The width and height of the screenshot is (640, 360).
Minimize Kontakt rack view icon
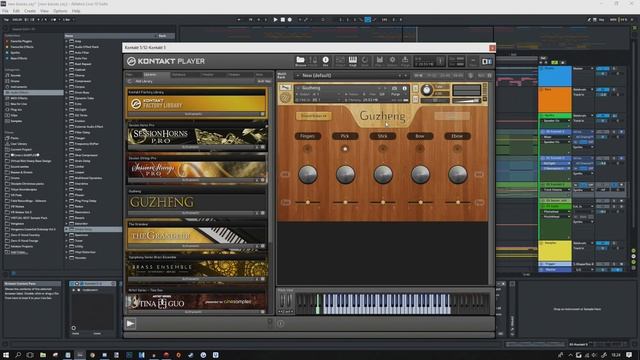[473, 61]
